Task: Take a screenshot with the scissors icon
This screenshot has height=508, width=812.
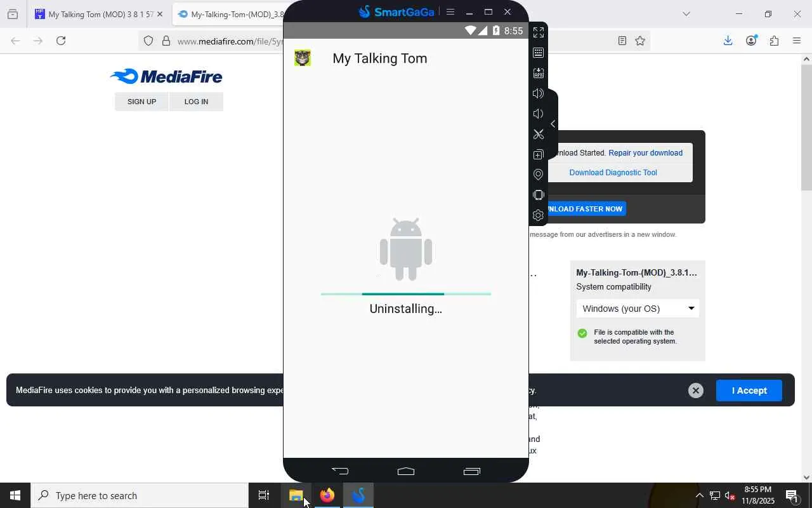Action: 539,134
